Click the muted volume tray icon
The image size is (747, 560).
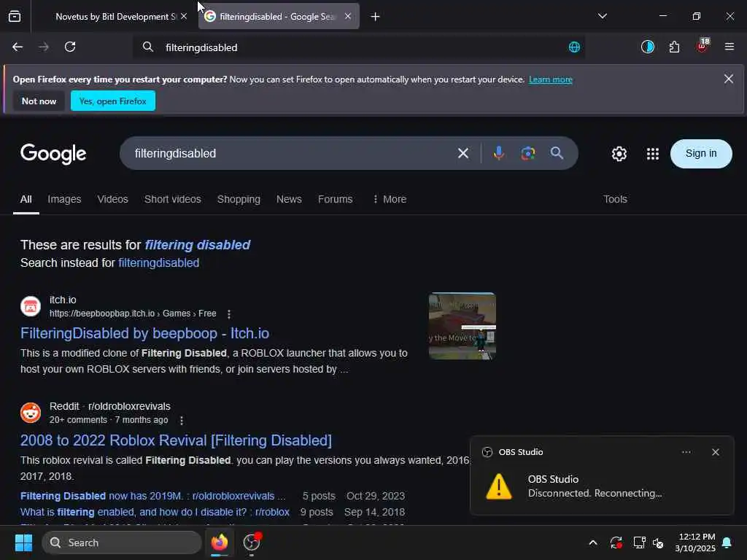click(659, 542)
